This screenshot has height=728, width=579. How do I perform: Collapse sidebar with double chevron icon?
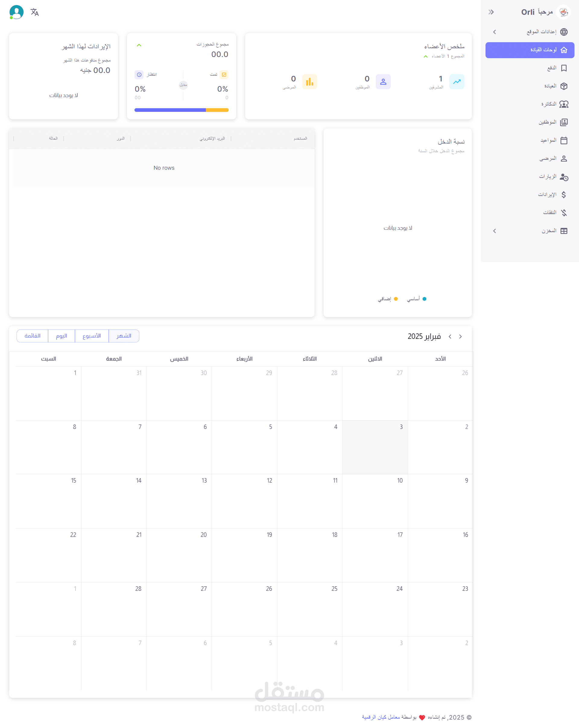(x=491, y=12)
